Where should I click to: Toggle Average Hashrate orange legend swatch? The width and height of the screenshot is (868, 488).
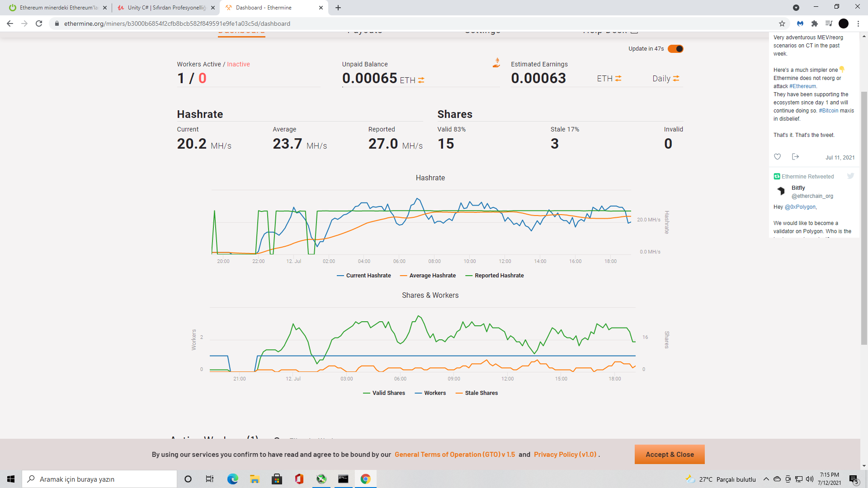[404, 276]
